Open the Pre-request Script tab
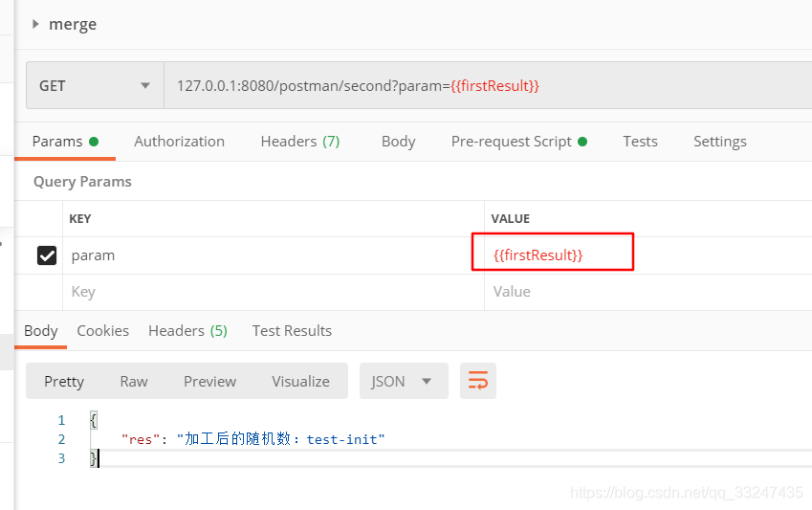 click(x=519, y=142)
